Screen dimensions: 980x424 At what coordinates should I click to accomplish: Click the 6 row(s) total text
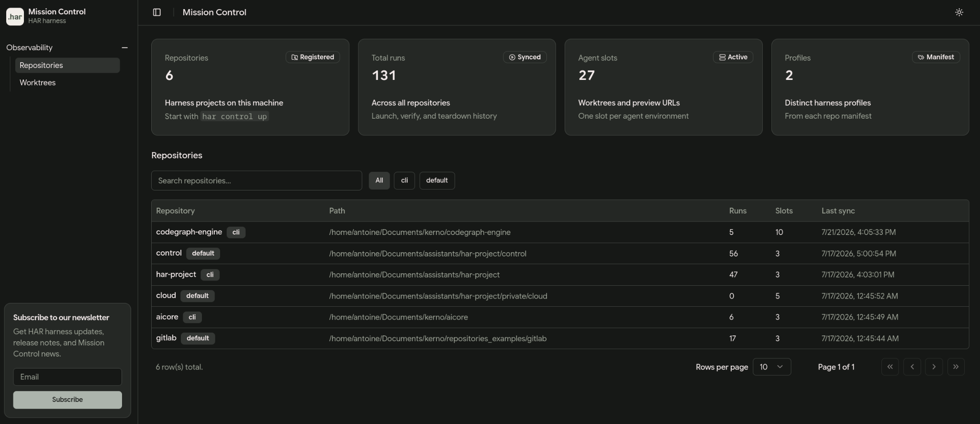(x=179, y=367)
